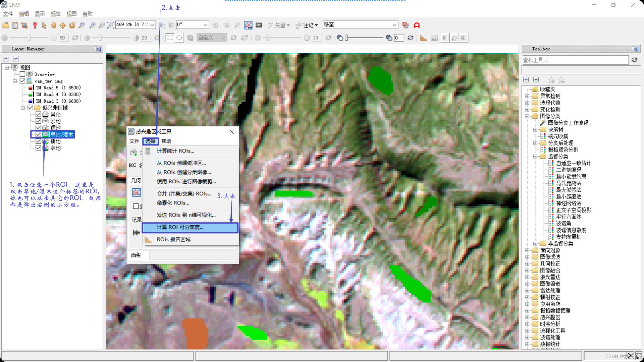Click the open file folder icon

tap(6, 25)
